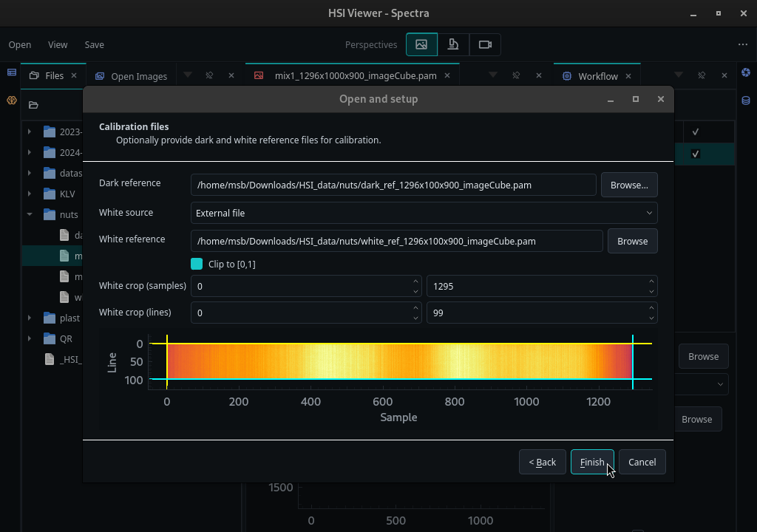The image size is (757, 532).
Task: Switch to the Open Images tab
Action: point(132,76)
